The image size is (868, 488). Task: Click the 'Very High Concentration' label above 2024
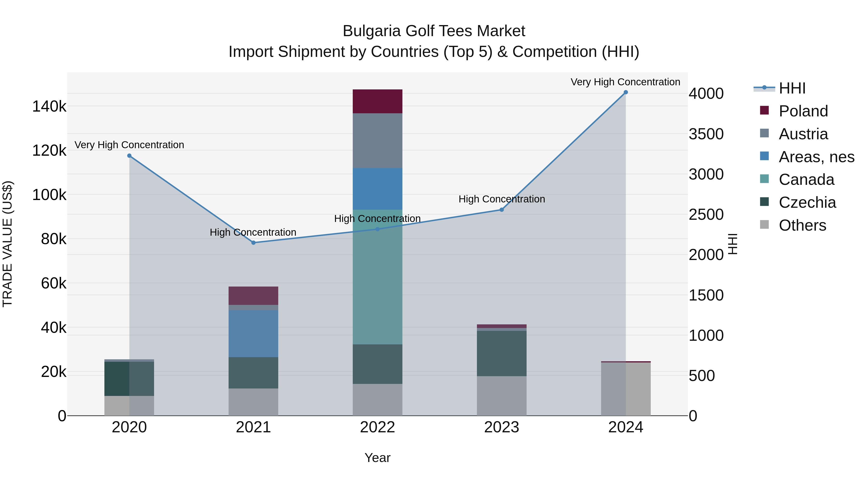pos(625,82)
